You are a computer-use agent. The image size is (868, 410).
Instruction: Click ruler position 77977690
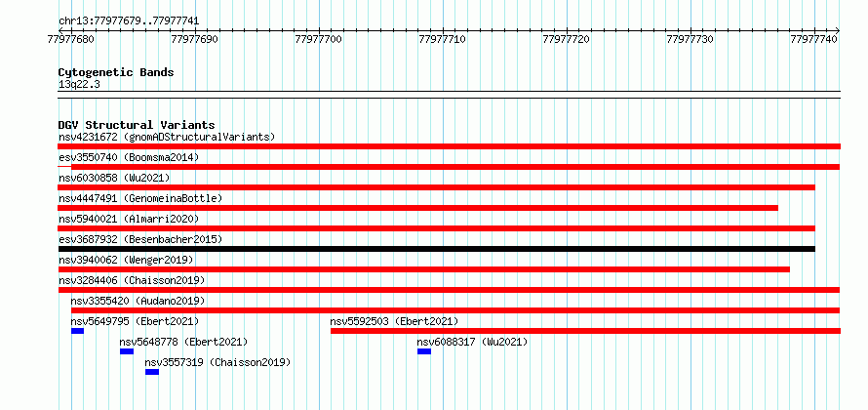coord(195,39)
